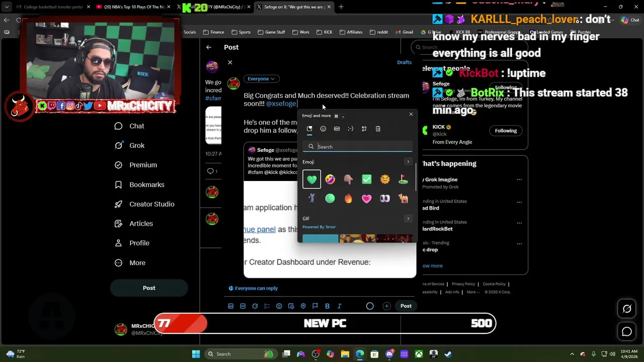Switch to Symbols tab in emoji panel
The image size is (644, 362).
364,129
